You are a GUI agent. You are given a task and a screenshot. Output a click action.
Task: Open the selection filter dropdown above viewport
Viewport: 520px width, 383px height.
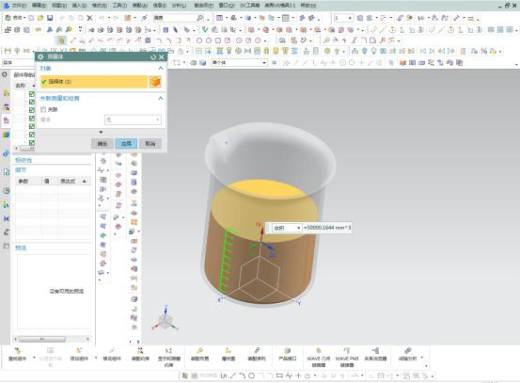pos(239,62)
